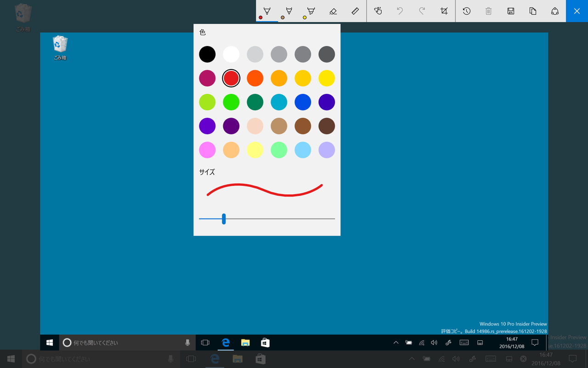Choose the bright pure green swatch
Screen dimensions: 588x368
click(231, 102)
